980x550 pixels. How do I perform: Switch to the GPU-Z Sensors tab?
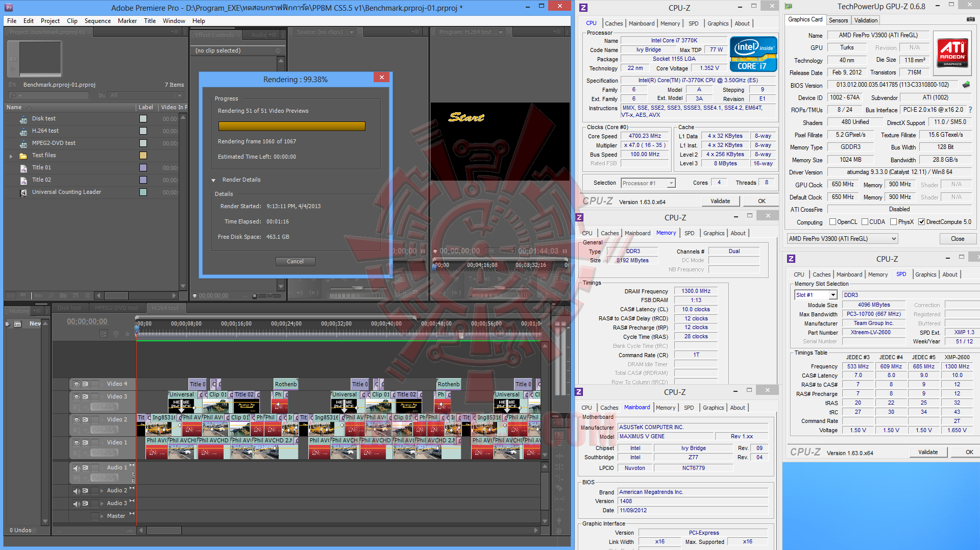tap(838, 20)
